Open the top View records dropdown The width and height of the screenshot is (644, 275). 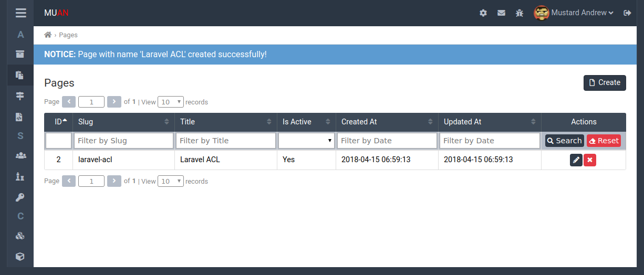coord(170,102)
